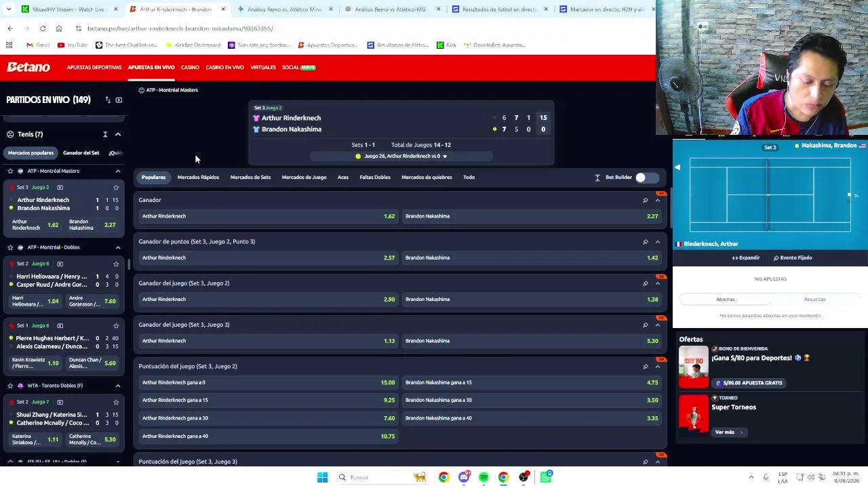868x488 pixels.
Task: Click the back arrow on the court widget
Action: [677, 167]
